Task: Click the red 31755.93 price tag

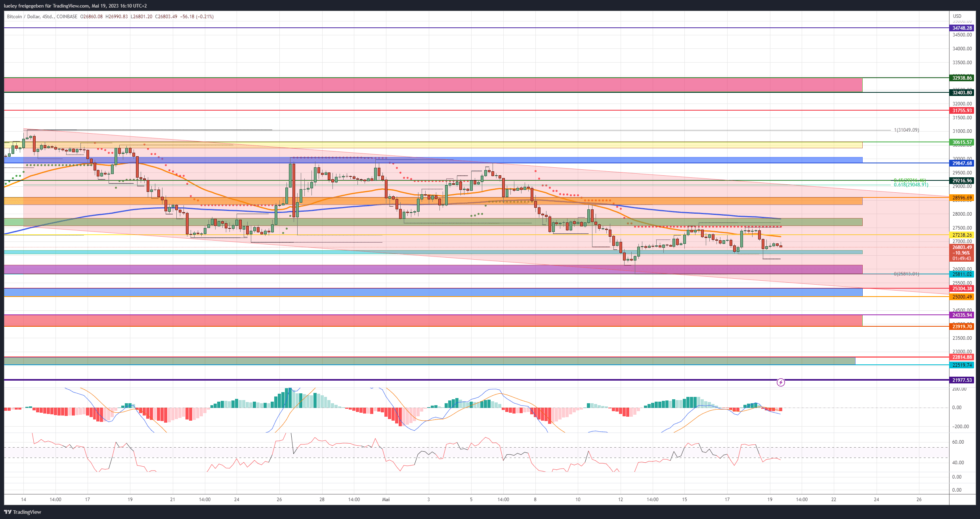Action: tap(962, 111)
